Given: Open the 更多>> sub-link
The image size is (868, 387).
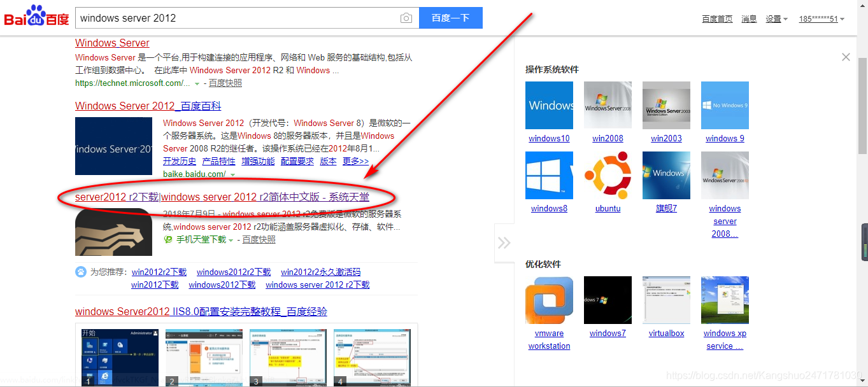Looking at the screenshot, I should 355,162.
